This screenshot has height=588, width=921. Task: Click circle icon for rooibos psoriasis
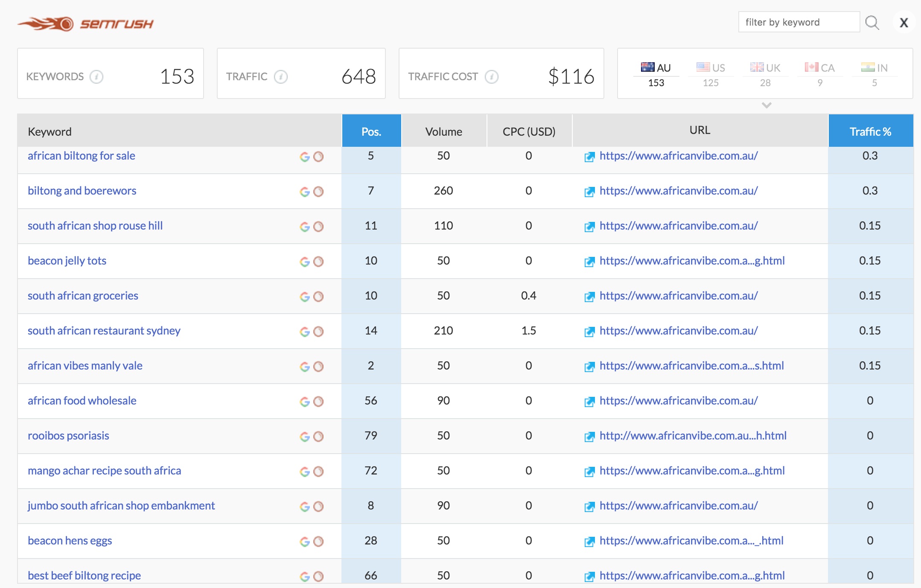tap(318, 437)
